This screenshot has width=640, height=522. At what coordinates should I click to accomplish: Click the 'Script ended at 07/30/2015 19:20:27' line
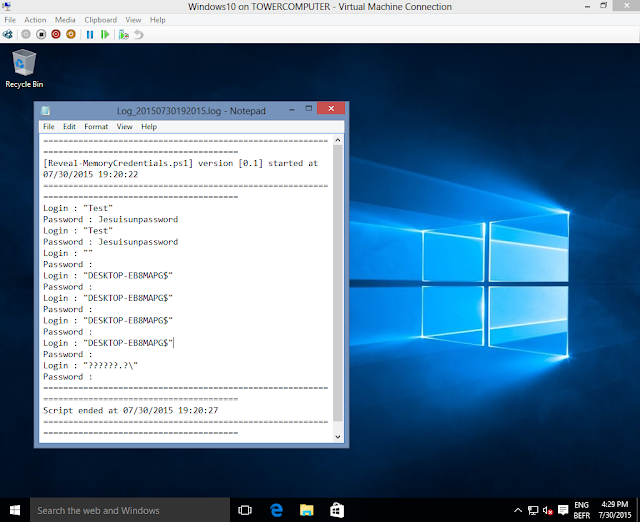(x=131, y=411)
